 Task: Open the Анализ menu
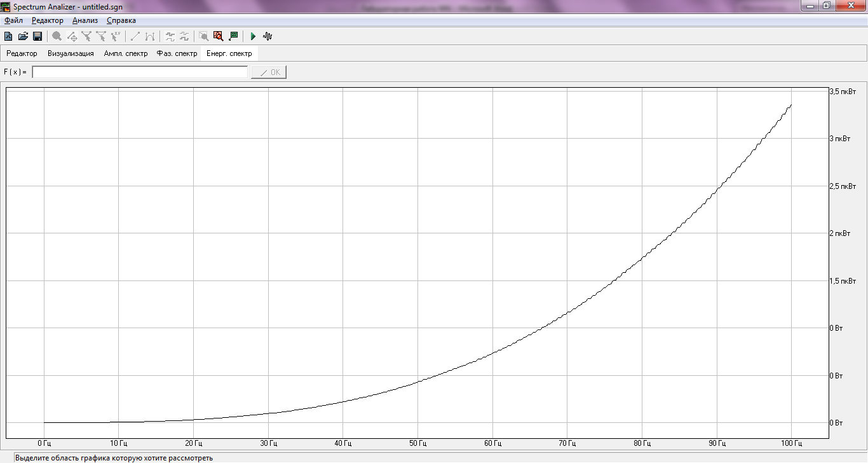coord(85,20)
